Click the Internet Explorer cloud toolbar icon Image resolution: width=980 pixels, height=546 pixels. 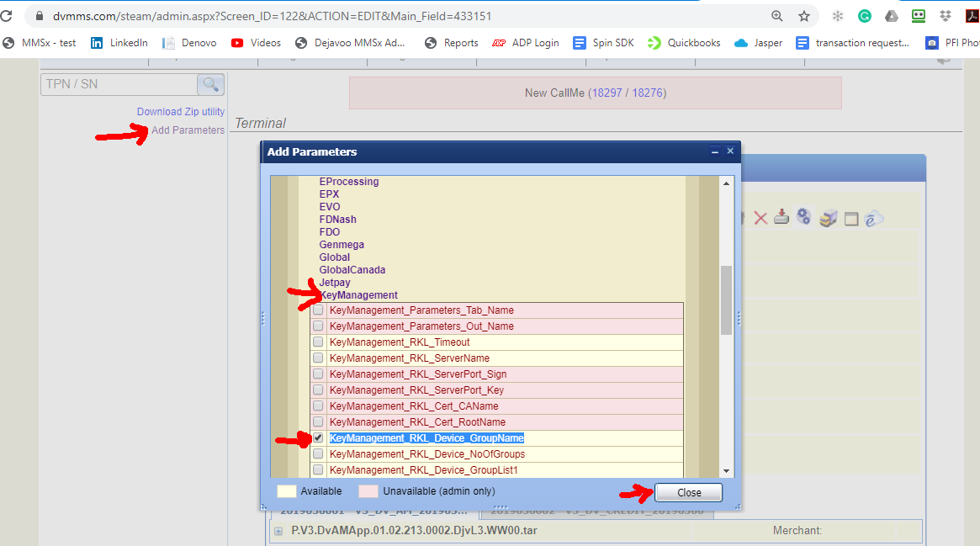click(872, 219)
